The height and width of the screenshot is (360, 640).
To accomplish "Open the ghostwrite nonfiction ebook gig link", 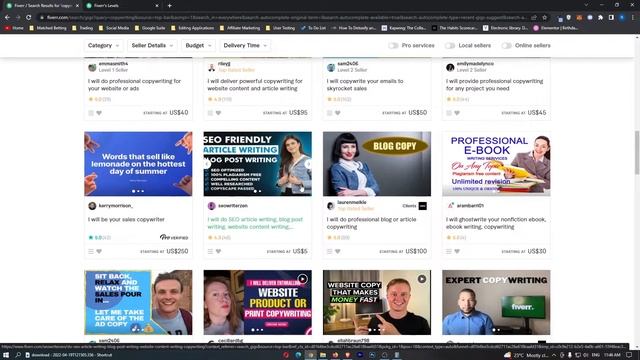I will click(496, 223).
